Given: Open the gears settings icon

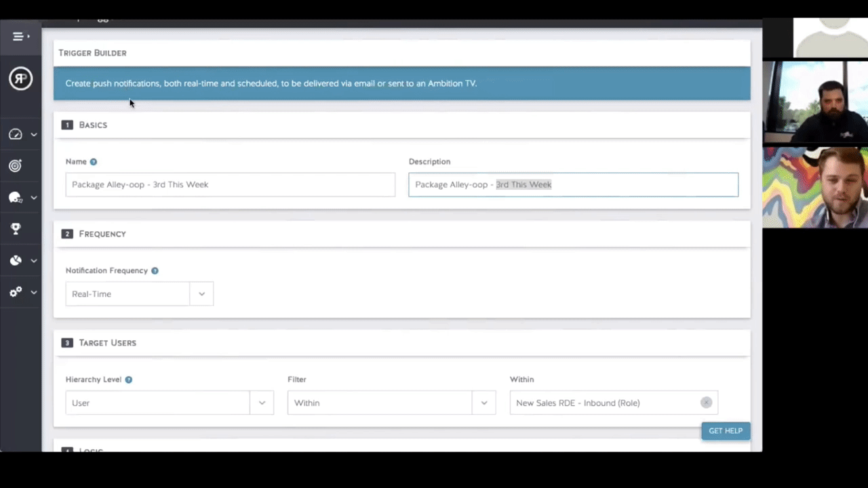Looking at the screenshot, I should click(x=16, y=292).
